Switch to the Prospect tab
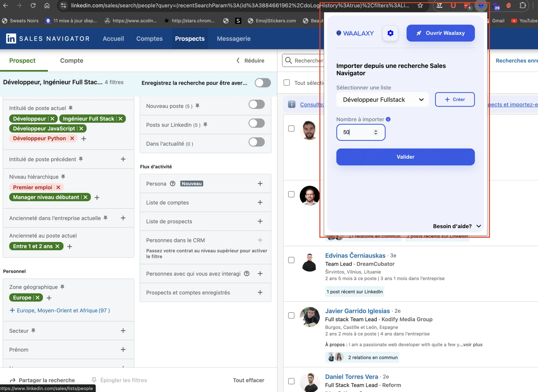The width and height of the screenshot is (538, 392). 22,60
